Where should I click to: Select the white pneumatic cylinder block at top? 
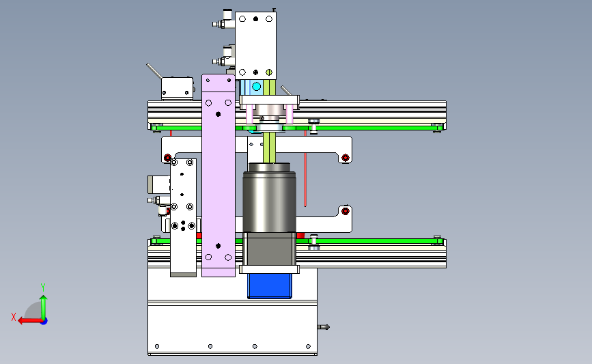[x=255, y=45]
